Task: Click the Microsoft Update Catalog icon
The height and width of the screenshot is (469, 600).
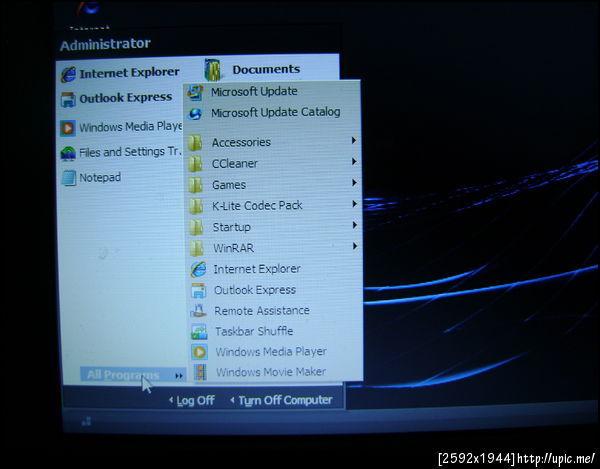Action: click(195, 114)
